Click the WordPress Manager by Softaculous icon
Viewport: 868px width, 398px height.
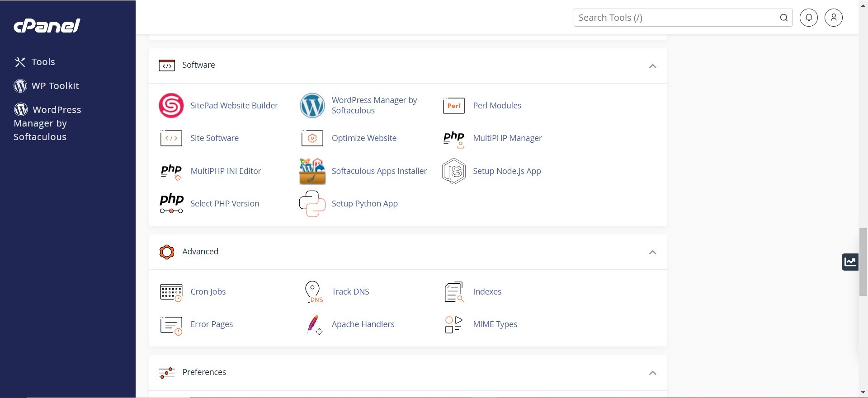tap(312, 105)
